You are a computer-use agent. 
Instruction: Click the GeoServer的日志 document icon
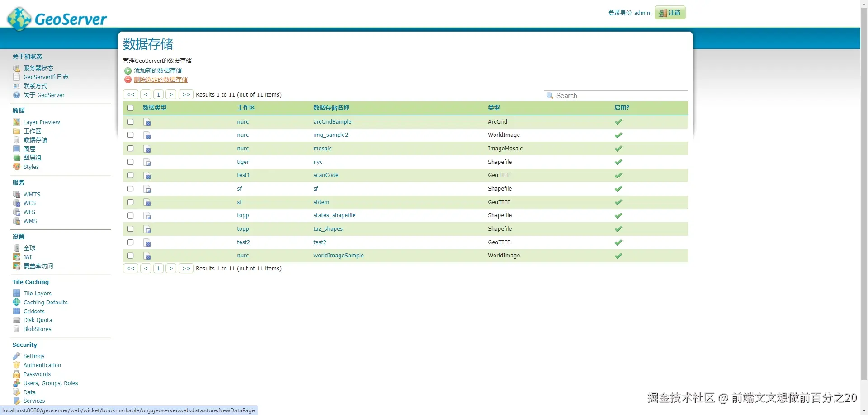coord(17,77)
